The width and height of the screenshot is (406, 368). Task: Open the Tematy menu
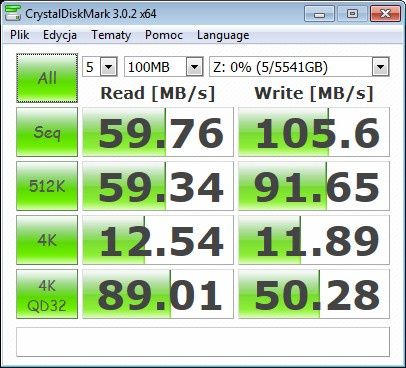click(x=111, y=35)
